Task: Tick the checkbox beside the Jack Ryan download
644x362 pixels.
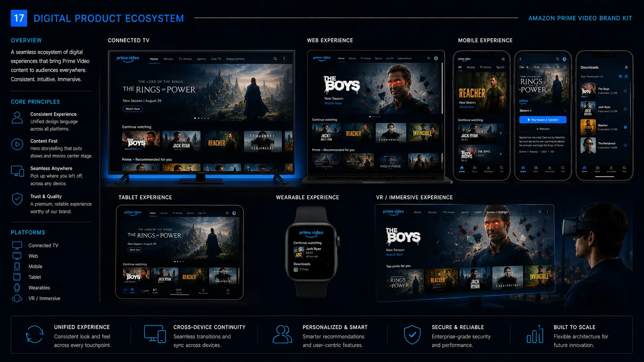Action: 625,109
